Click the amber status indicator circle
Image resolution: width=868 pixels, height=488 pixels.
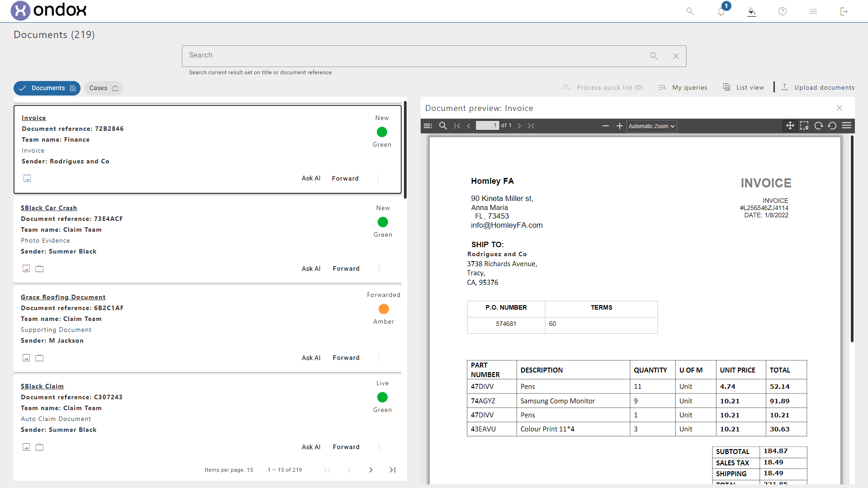(x=384, y=309)
